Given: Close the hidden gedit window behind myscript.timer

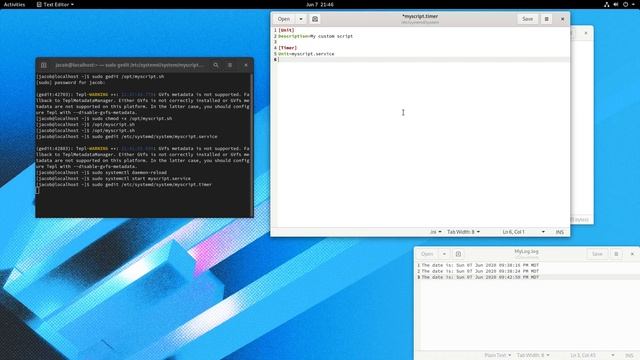Looking at the screenshot, I should 586,33.
